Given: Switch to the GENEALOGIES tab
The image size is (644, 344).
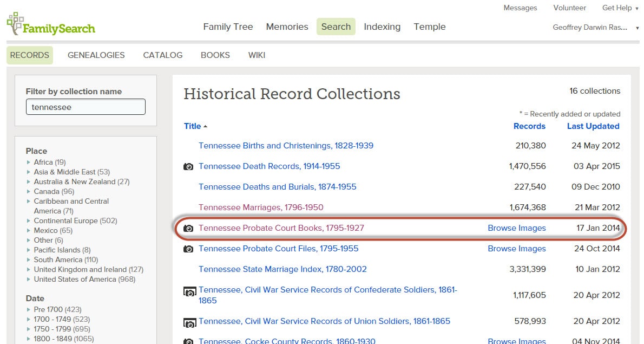Looking at the screenshot, I should [x=96, y=55].
